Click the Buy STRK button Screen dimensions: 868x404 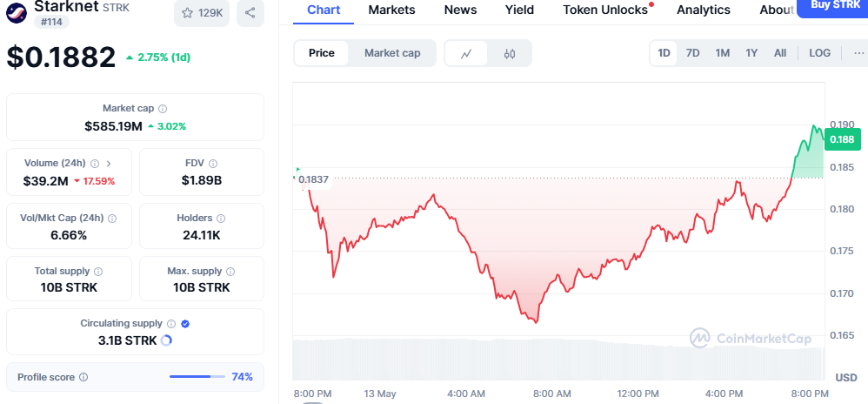[x=831, y=5]
